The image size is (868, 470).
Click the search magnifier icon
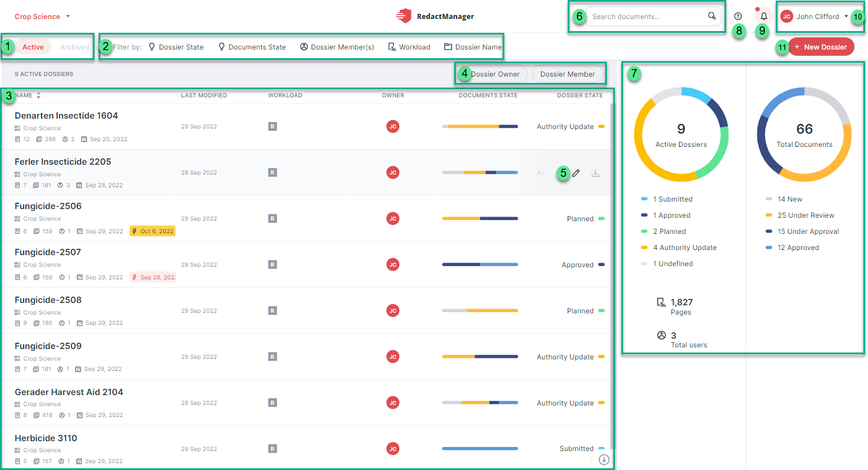point(712,16)
